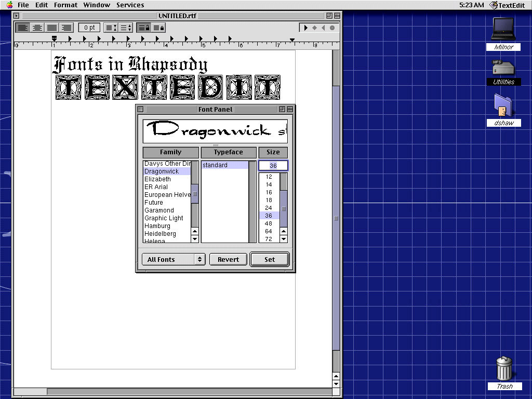The height and width of the screenshot is (399, 532).
Task: Open the Window menu
Action: [97, 5]
